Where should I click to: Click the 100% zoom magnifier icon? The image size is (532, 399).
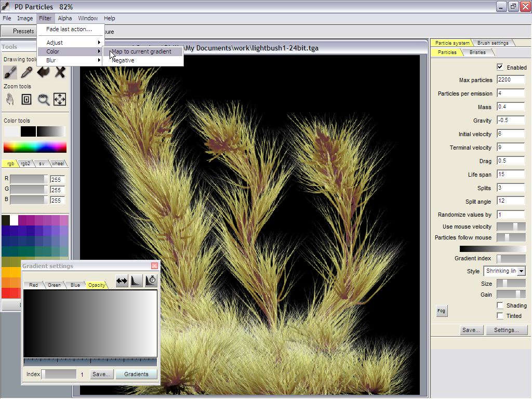[x=44, y=99]
